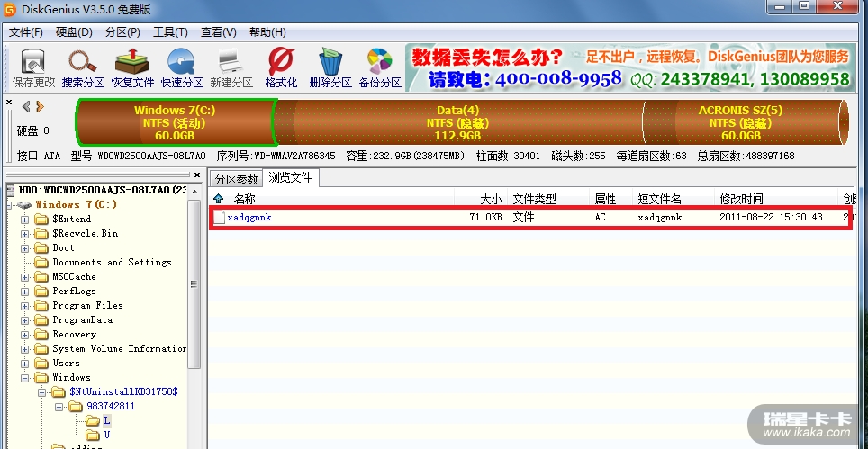Viewport: 868px width, 449px height.
Task: Click the up-folder arrow in file list
Action: 219,199
